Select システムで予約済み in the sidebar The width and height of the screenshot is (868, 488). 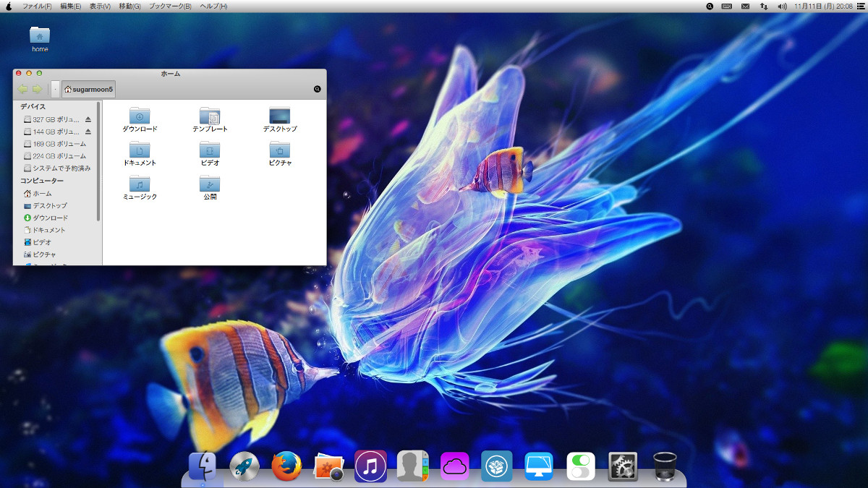57,168
